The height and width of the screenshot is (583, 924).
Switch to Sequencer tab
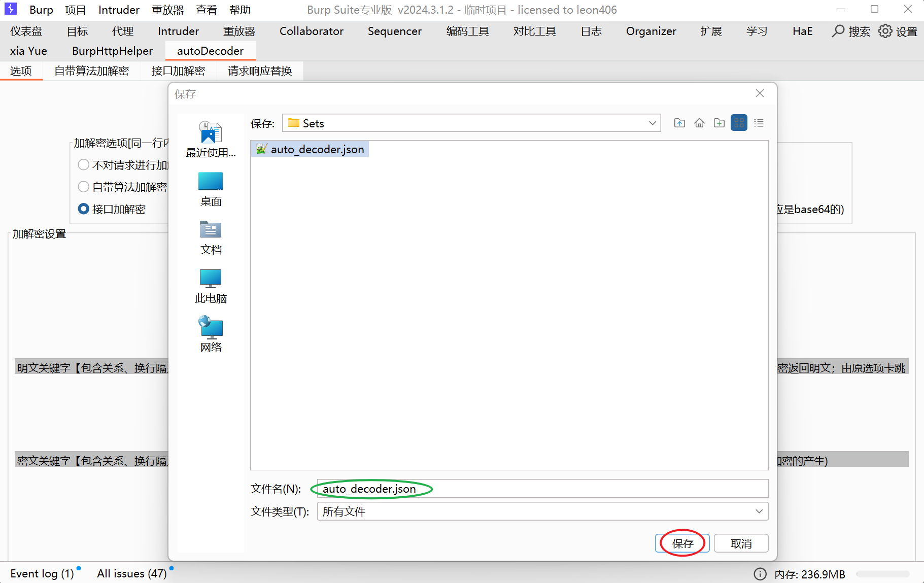click(395, 31)
